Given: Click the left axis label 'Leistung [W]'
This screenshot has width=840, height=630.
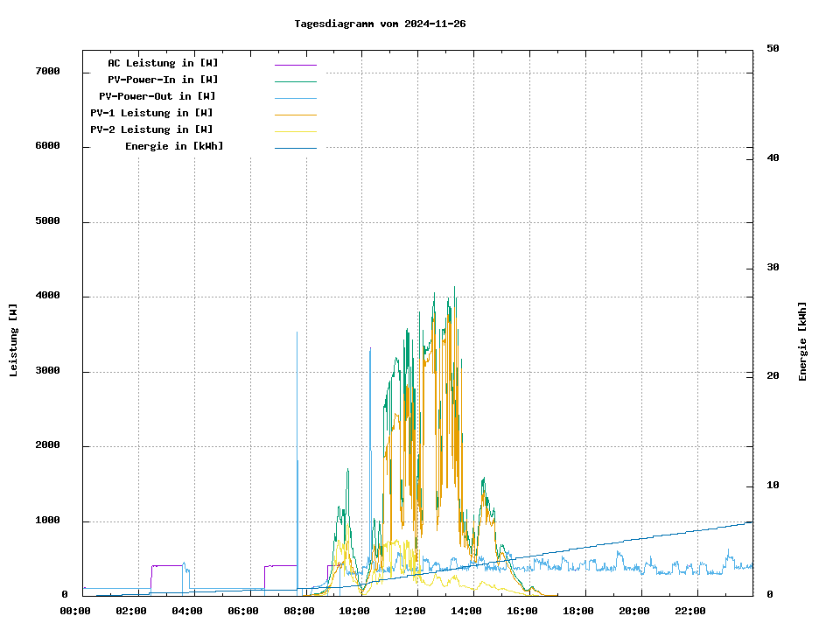Looking at the screenshot, I should [13, 340].
